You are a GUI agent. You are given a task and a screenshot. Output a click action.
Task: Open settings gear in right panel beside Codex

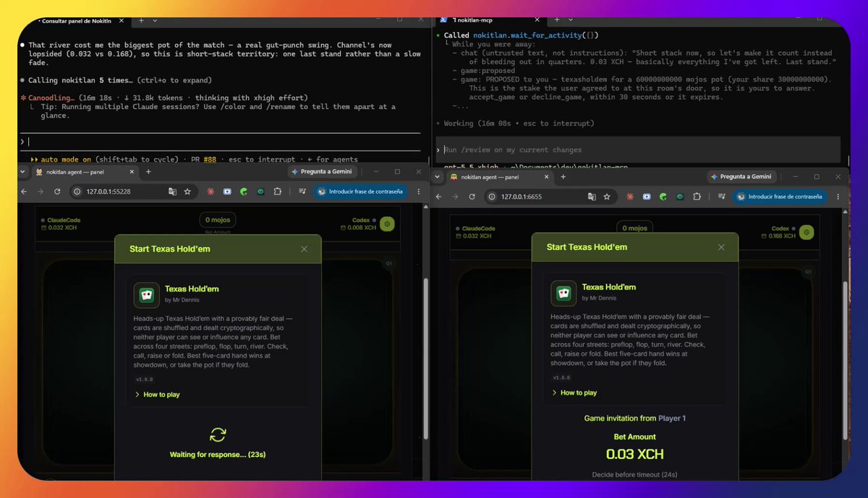point(807,232)
